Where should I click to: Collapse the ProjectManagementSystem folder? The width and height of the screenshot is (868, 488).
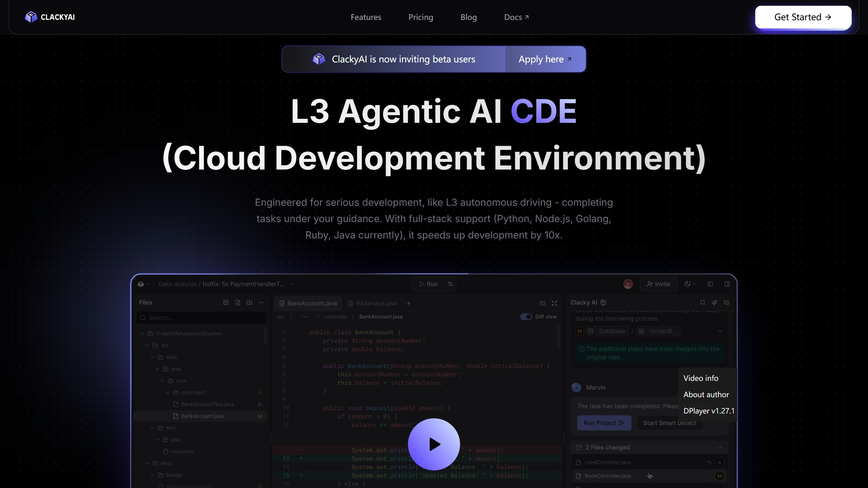click(x=142, y=333)
